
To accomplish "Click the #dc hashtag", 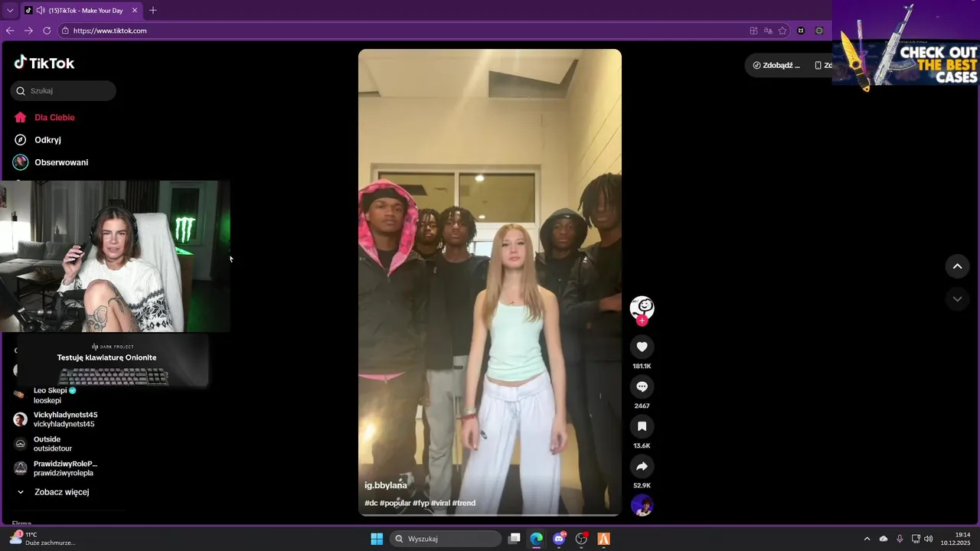I will (371, 503).
